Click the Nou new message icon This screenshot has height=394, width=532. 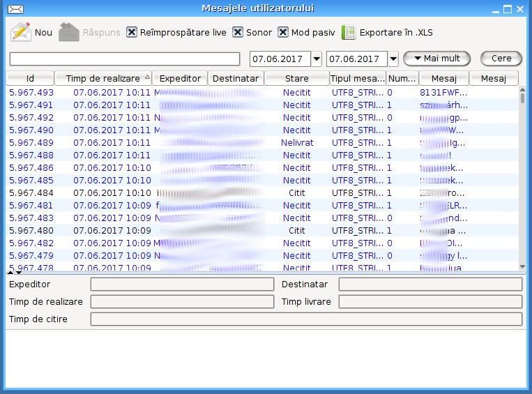21,32
